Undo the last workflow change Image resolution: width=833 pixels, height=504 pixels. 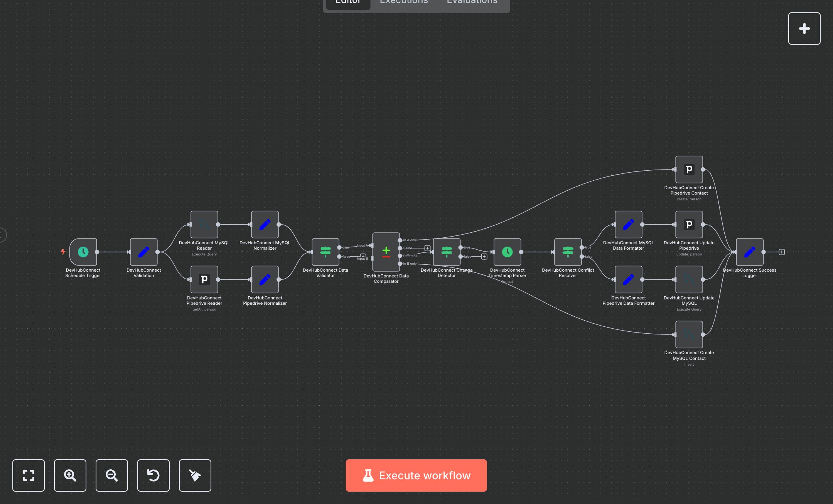click(153, 475)
